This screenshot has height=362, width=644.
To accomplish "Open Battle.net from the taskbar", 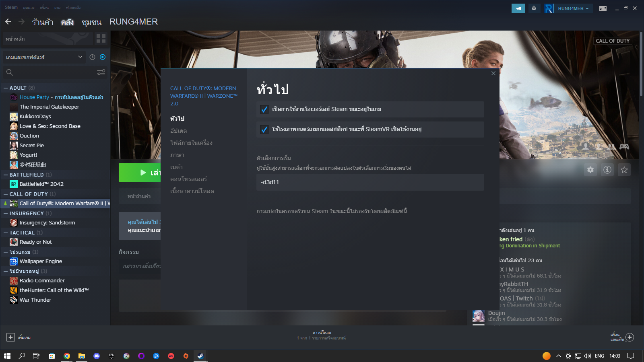I will point(156,356).
